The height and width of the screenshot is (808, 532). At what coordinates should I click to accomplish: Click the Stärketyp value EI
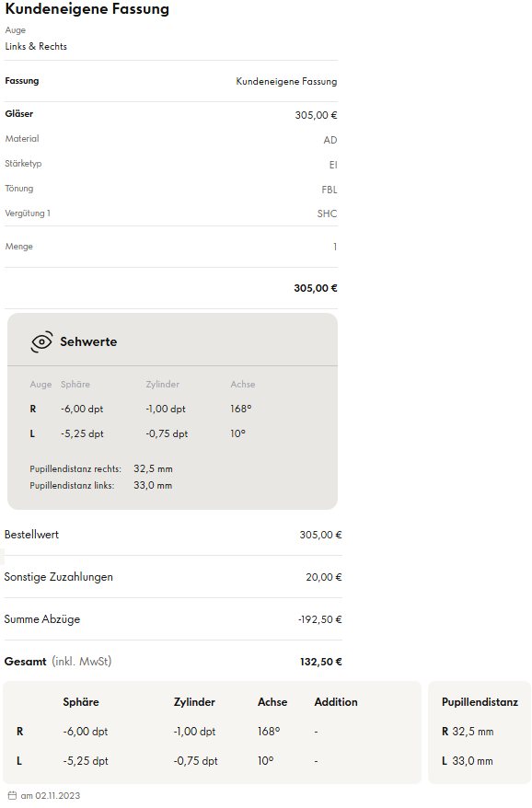point(333,165)
